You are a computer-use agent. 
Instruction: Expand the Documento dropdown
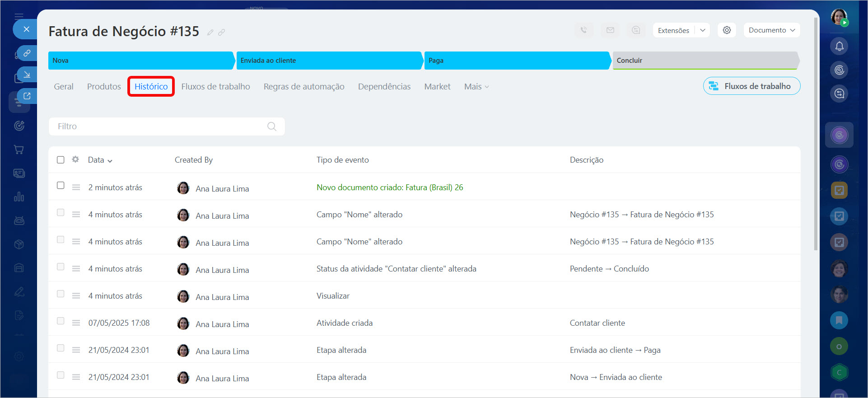tap(771, 30)
